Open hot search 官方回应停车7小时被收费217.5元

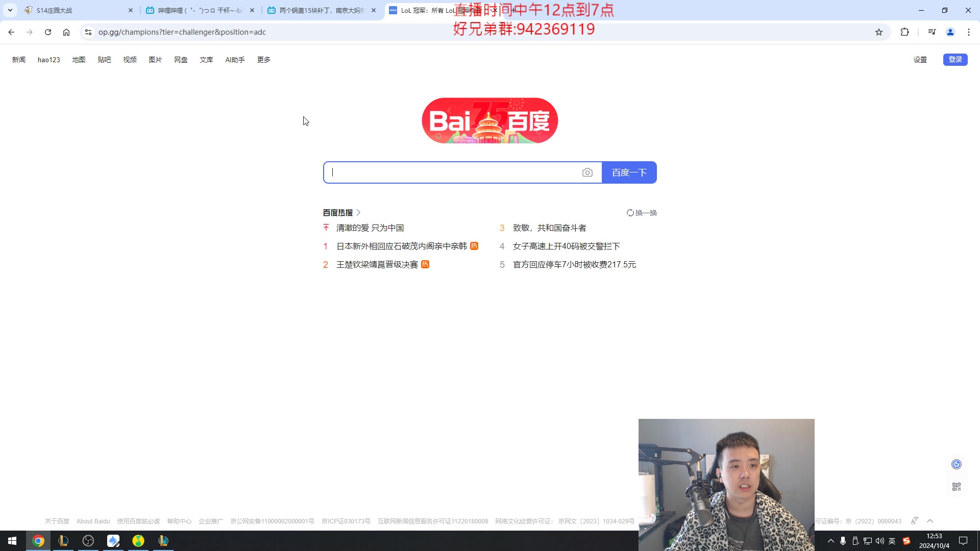pos(575,265)
